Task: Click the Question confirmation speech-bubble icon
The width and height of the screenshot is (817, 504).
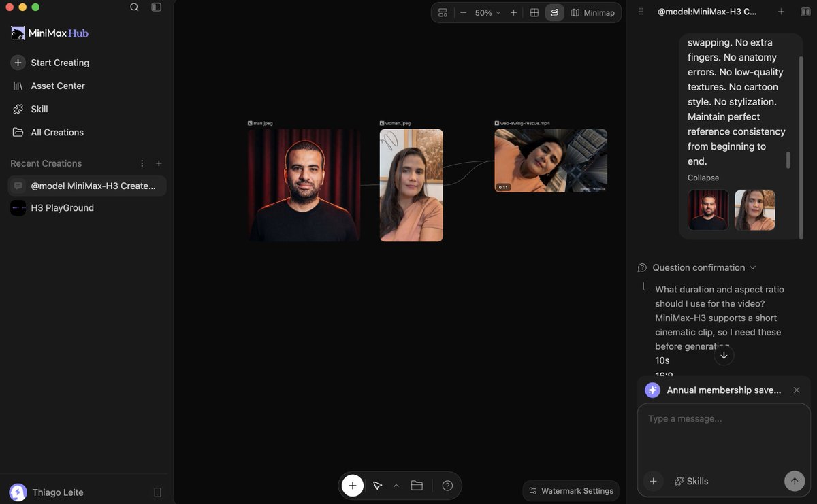Action: click(x=642, y=268)
